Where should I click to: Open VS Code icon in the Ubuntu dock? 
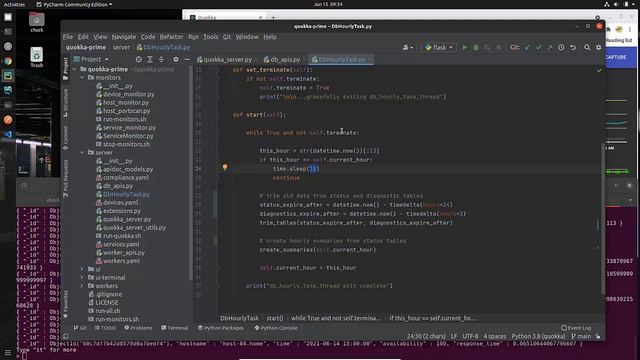(x=8, y=134)
